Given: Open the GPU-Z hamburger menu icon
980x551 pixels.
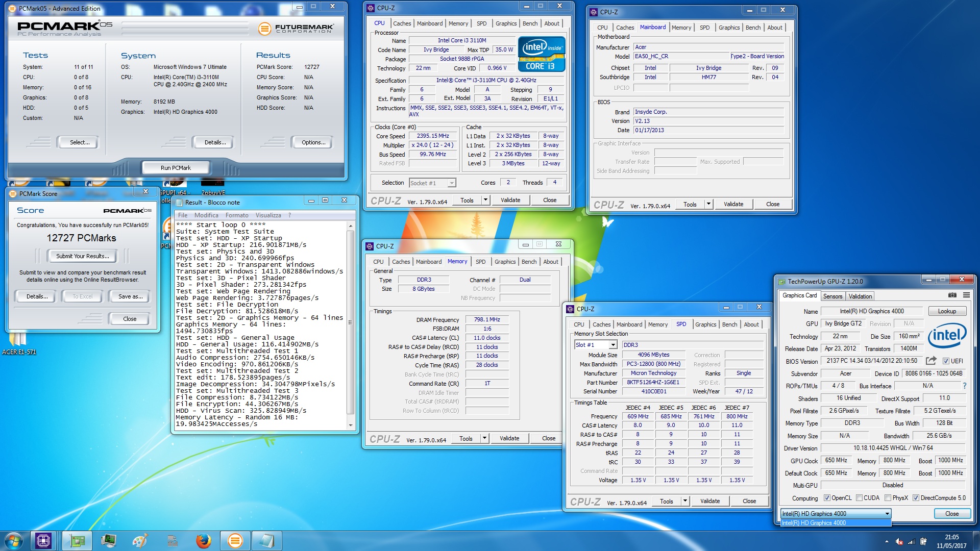Looking at the screenshot, I should (966, 295).
